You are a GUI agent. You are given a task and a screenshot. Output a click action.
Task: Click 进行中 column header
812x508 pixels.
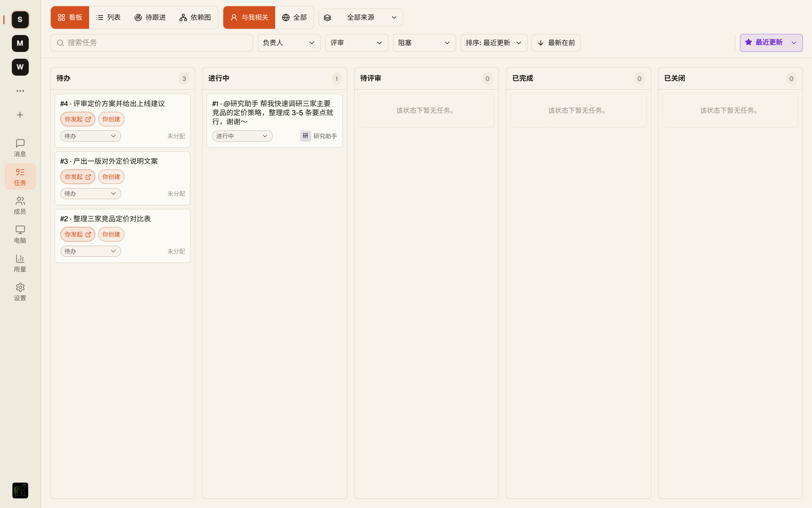tap(219, 78)
